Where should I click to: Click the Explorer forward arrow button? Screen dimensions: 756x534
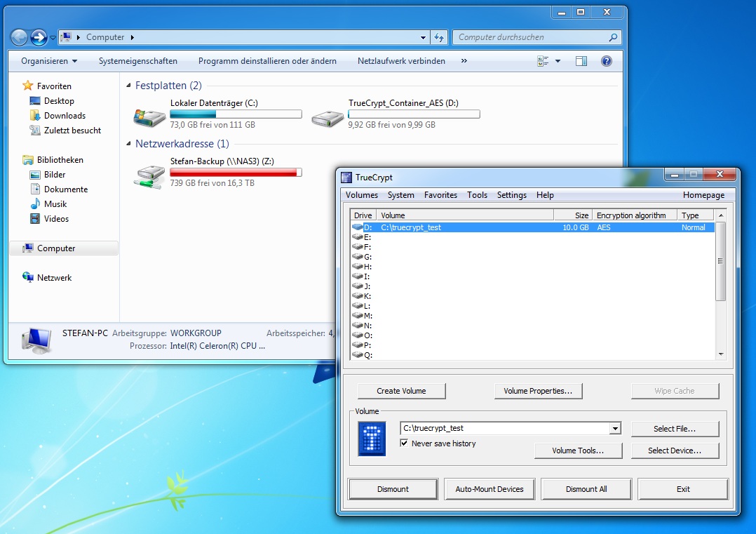[39, 37]
